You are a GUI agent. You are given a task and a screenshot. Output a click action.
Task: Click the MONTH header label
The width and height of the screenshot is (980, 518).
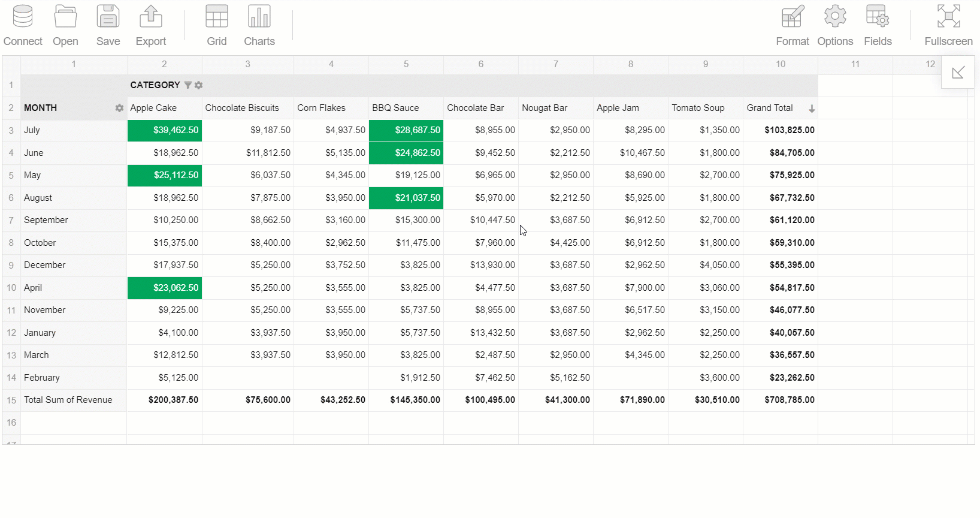point(40,108)
